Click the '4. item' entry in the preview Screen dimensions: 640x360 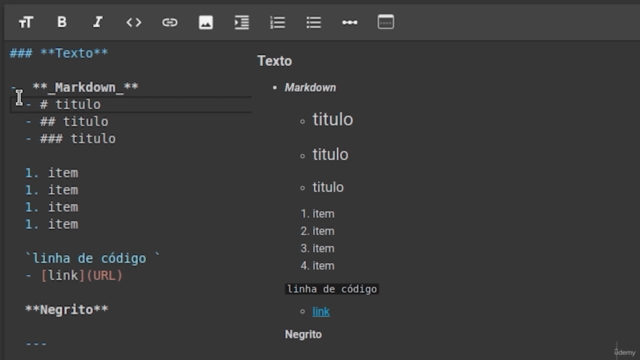[x=318, y=266]
